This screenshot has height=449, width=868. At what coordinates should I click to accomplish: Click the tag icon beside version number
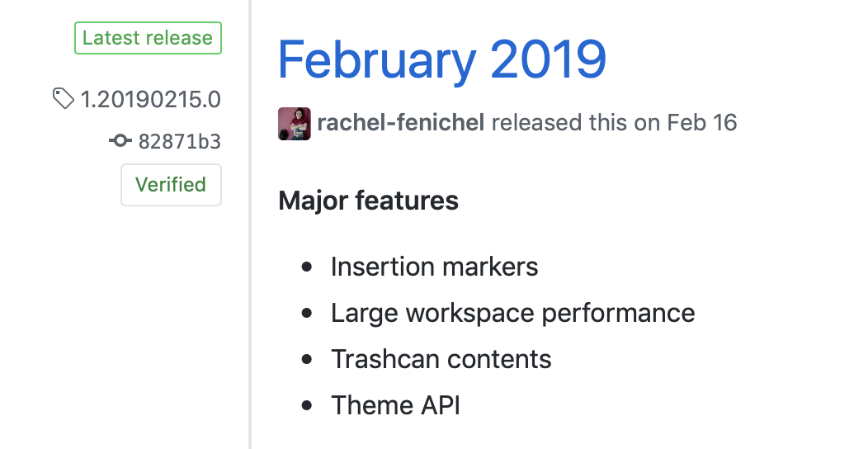(x=63, y=100)
